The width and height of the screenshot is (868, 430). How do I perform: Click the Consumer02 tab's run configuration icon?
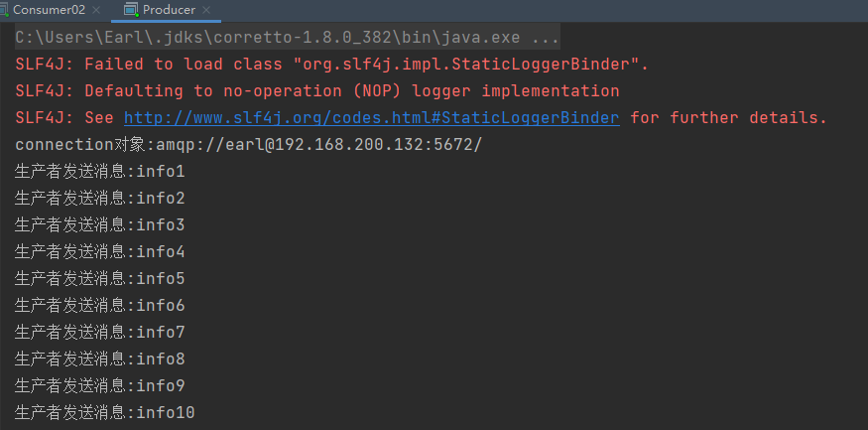tap(4, 9)
